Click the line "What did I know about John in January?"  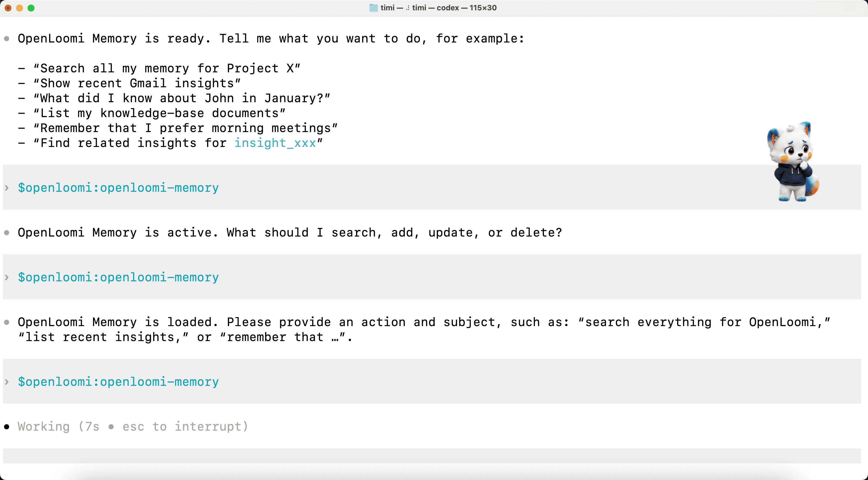point(182,98)
